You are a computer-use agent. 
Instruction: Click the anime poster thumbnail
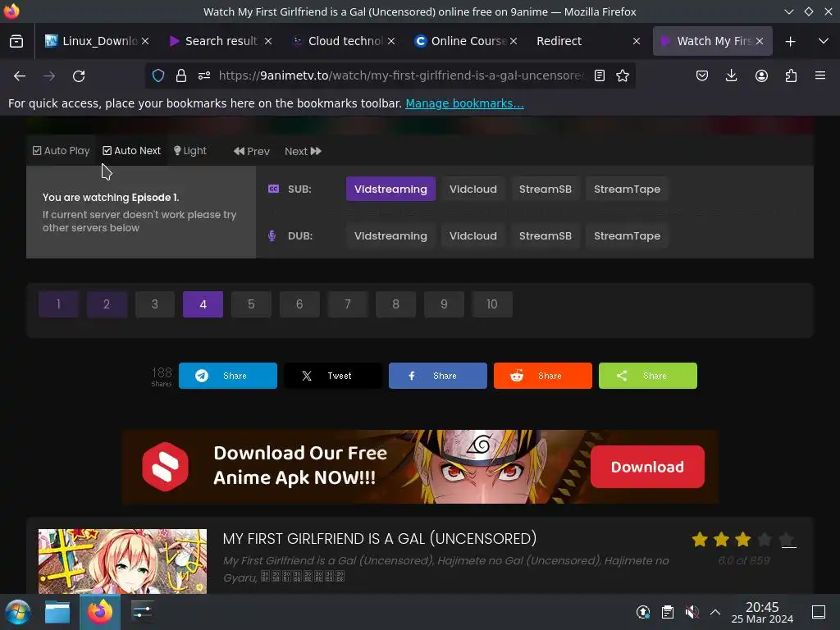pos(123,561)
